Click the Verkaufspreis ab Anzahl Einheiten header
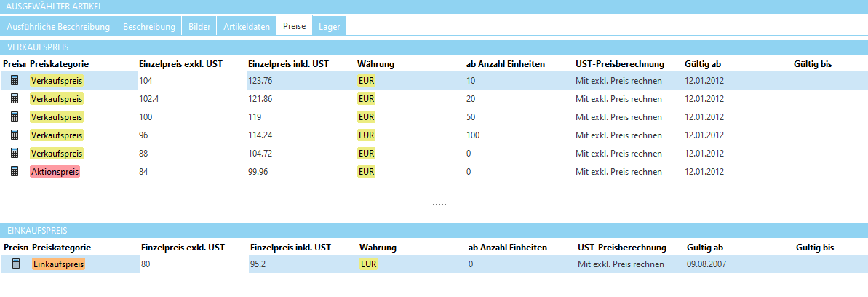The height and width of the screenshot is (297, 868). pos(506,64)
